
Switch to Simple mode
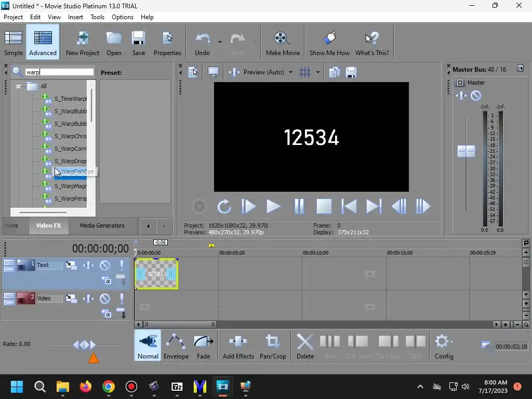(x=14, y=43)
